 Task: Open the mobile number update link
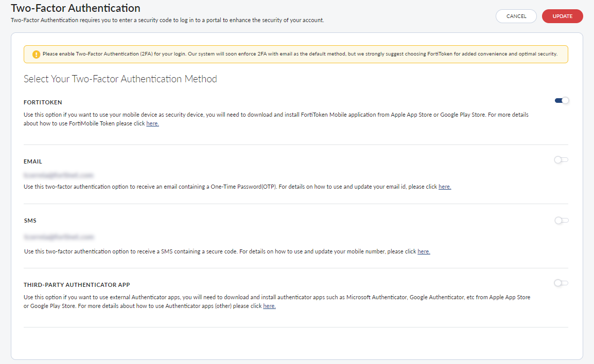pyautogui.click(x=424, y=251)
